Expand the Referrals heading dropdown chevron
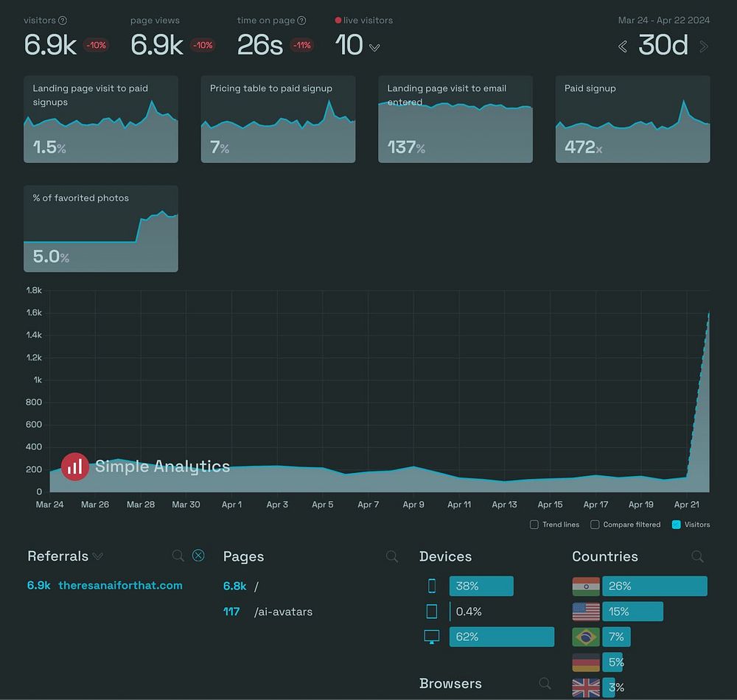 98,557
